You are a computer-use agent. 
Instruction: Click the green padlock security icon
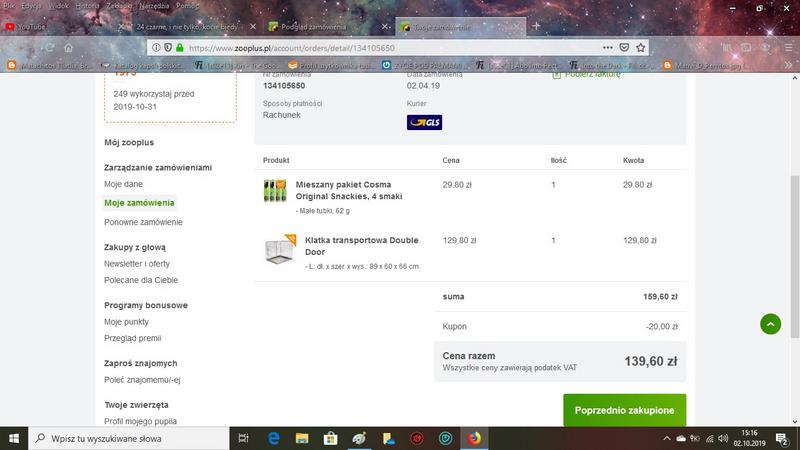(180, 47)
